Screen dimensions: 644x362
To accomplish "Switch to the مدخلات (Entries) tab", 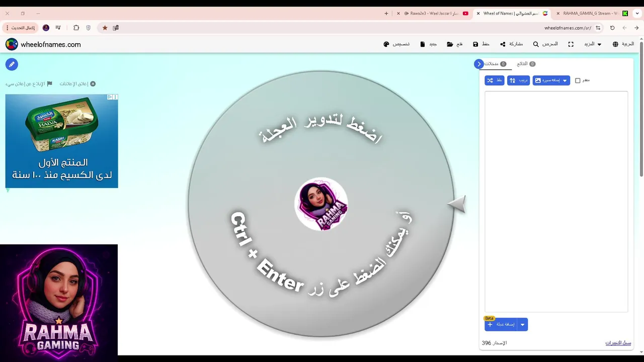I will tap(495, 64).
